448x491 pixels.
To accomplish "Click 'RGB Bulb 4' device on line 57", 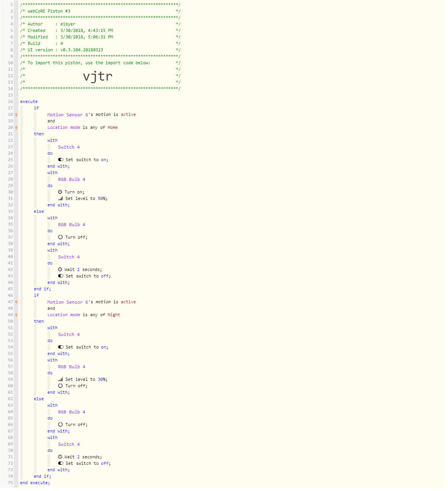I will [71, 367].
